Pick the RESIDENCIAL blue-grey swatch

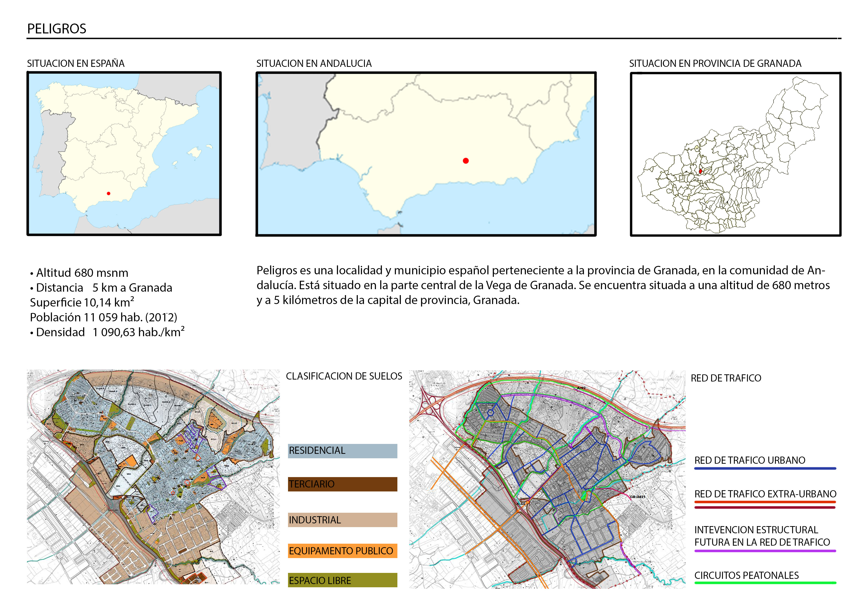point(342,451)
